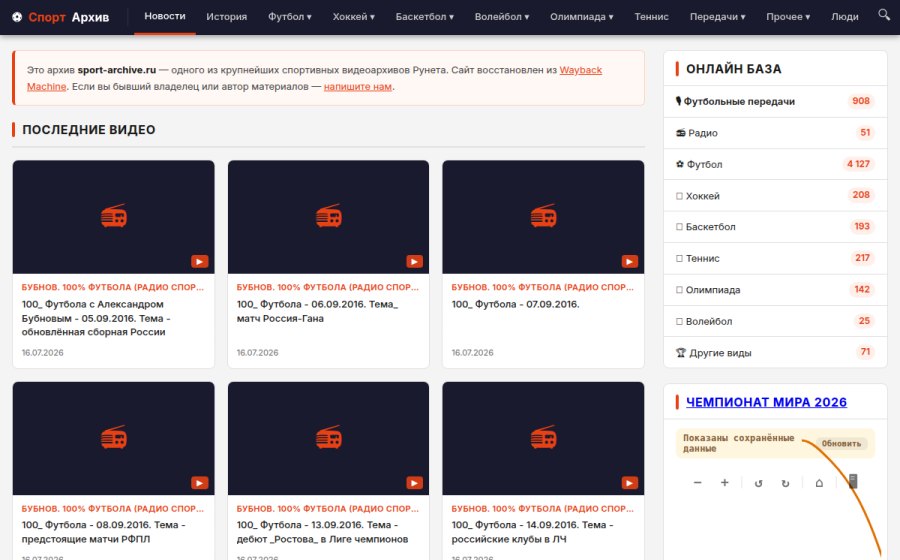Expand the Олимпиада dropdown menu
Screen dimensions: 900x560
pos(581,17)
